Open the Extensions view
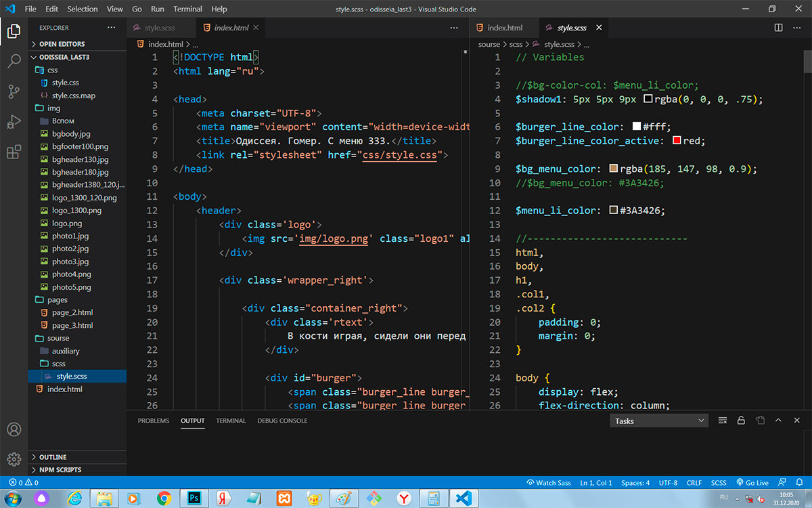The image size is (812, 508). coord(14,152)
